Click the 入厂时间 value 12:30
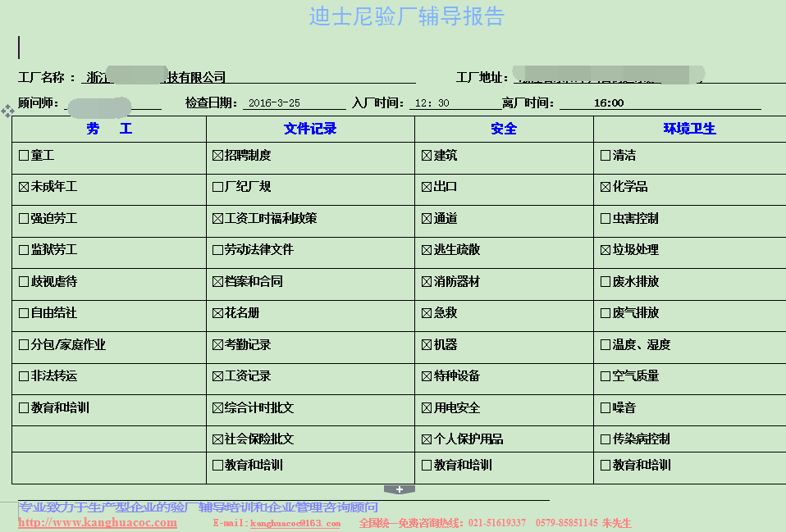This screenshot has width=786, height=532. point(432,103)
